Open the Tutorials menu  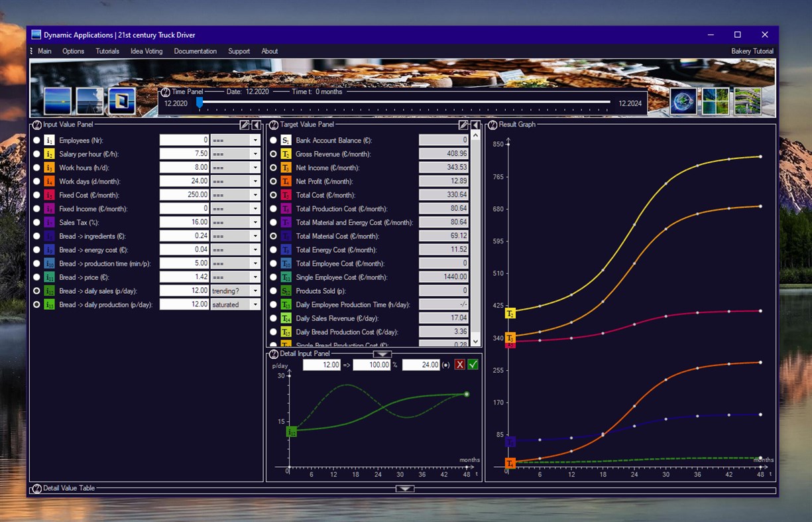pos(107,51)
